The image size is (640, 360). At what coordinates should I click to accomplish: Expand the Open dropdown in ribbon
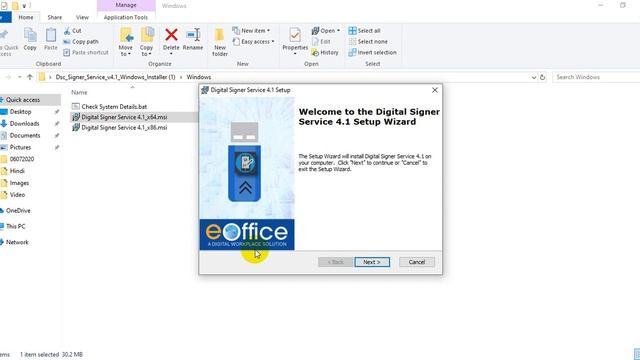tap(338, 31)
